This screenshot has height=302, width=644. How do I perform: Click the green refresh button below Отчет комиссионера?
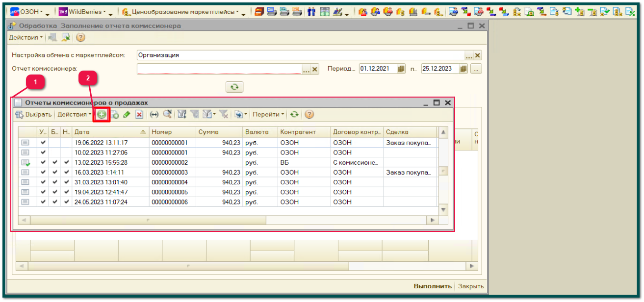point(234,87)
